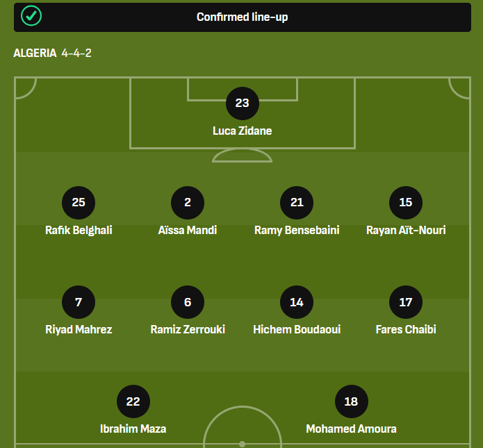Image resolution: width=483 pixels, height=448 pixels.
Task: Click the number 18 striker badge
Action: [x=351, y=401]
